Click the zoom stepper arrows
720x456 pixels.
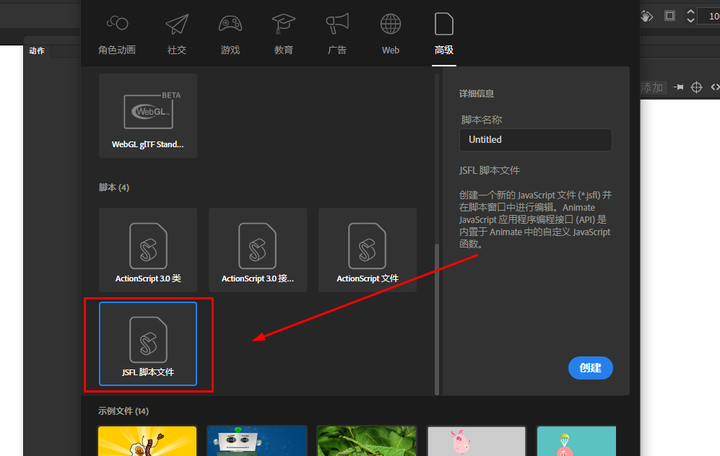tap(690, 17)
